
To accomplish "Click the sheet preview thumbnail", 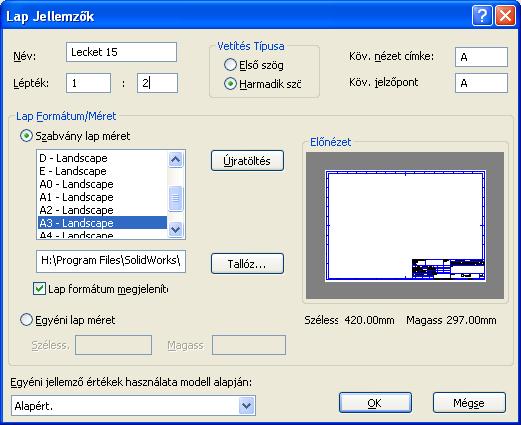I will tap(405, 225).
